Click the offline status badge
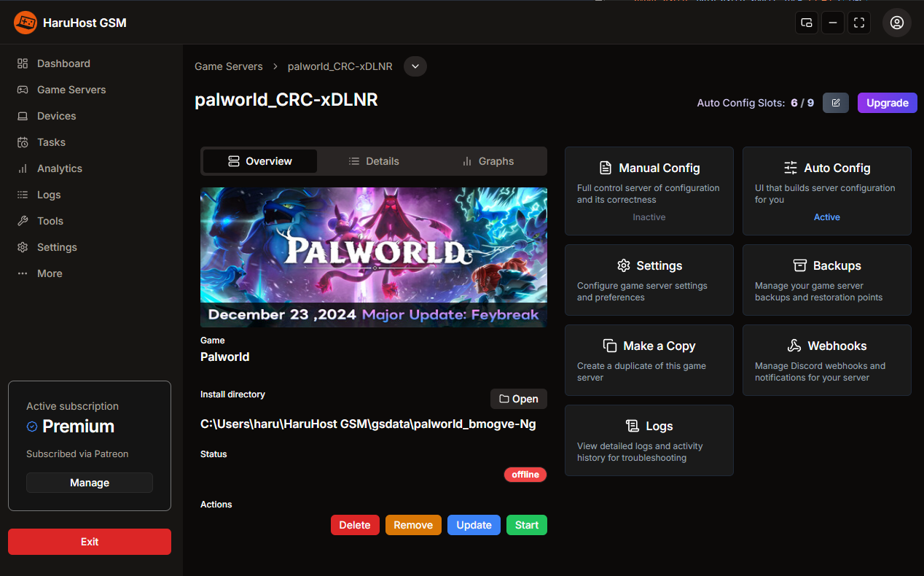The width and height of the screenshot is (924, 576). coord(525,475)
